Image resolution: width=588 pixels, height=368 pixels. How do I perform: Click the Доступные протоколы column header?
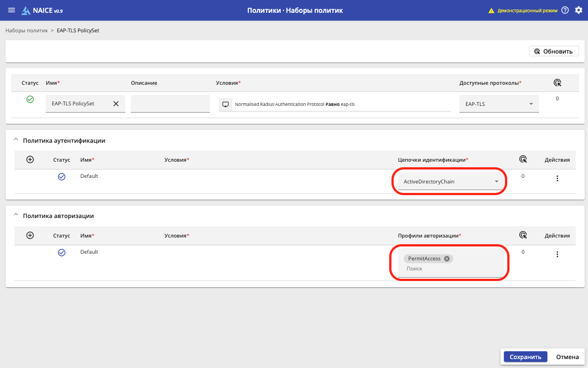pos(491,83)
